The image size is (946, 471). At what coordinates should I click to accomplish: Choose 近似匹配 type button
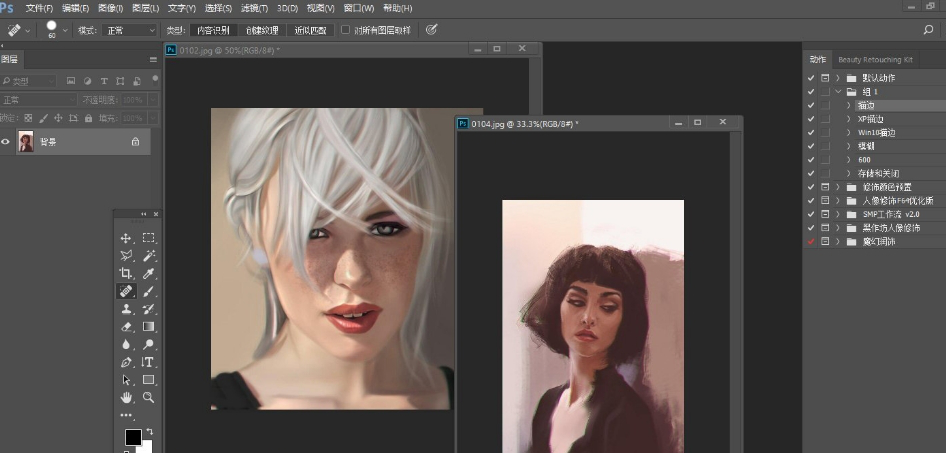click(310, 30)
